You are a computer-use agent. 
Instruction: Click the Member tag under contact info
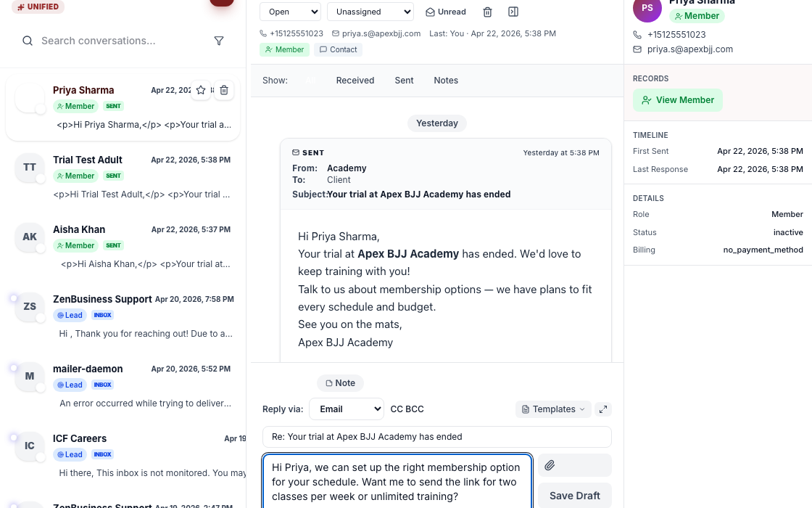coord(284,50)
